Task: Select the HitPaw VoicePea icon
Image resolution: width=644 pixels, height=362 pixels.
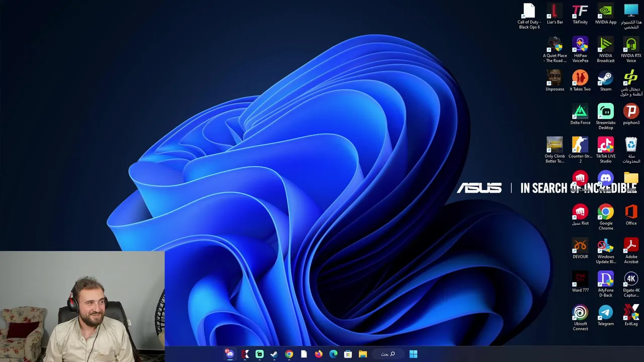Action: [580, 50]
